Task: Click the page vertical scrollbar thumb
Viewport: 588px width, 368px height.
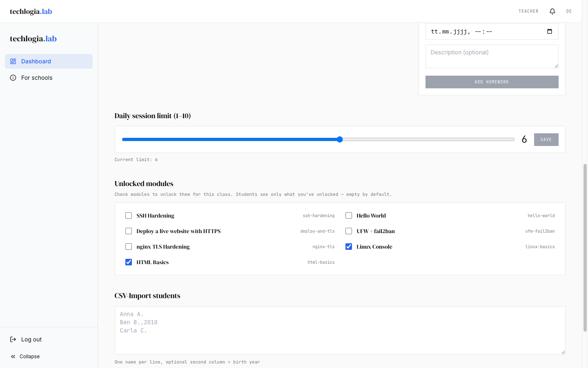Action: coord(585,247)
